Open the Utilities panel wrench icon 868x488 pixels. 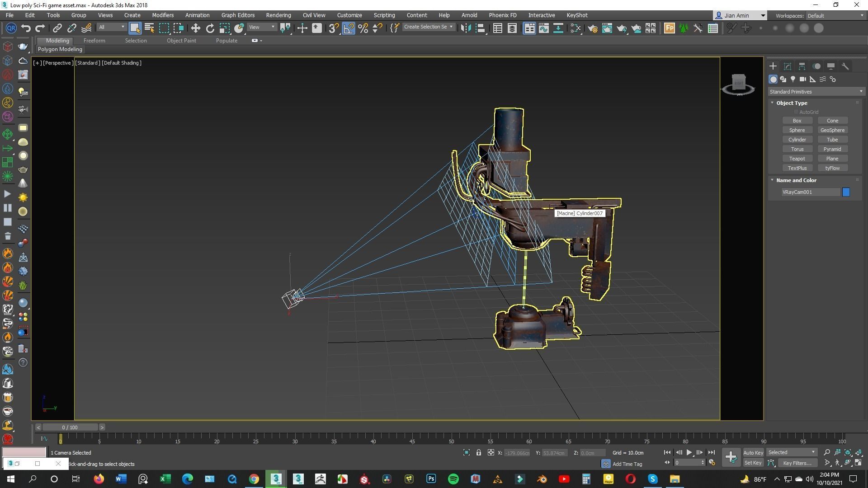coord(845,66)
